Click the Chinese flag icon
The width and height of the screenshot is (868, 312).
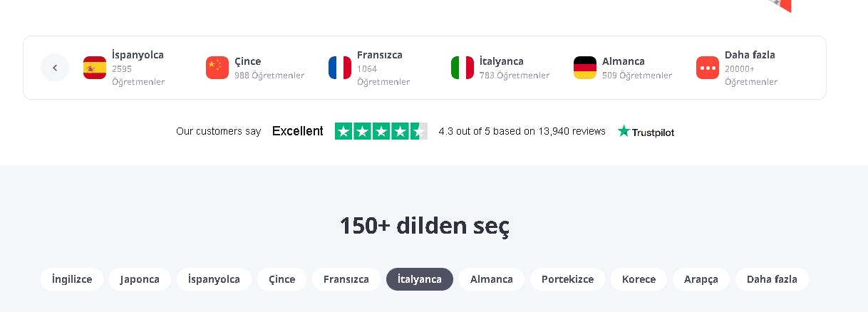217,68
